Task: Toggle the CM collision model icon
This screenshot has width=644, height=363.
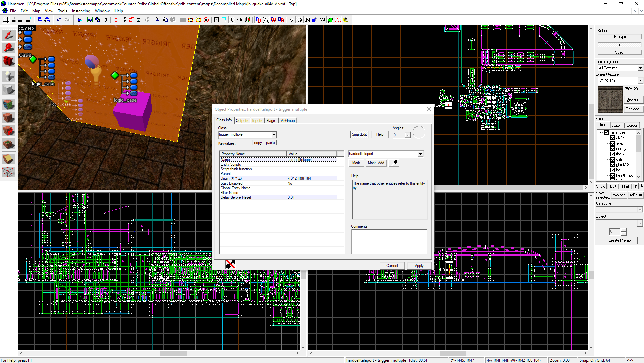Action: pos(322,20)
